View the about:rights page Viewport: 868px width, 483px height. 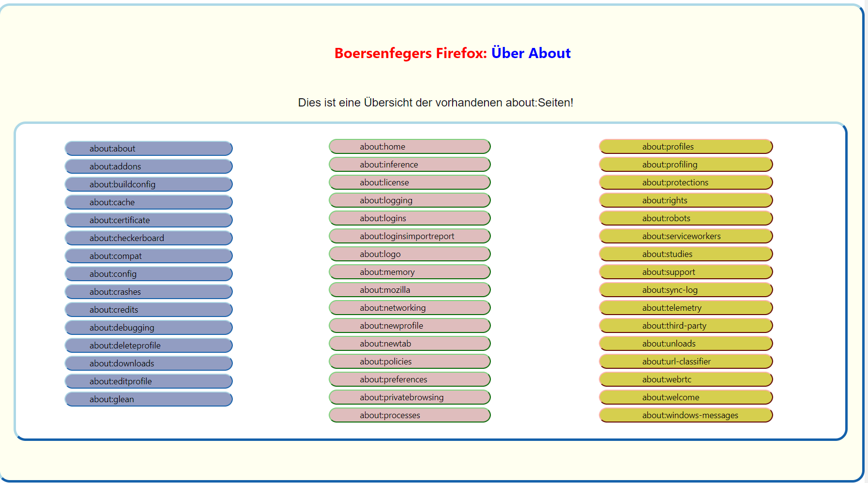[686, 200]
